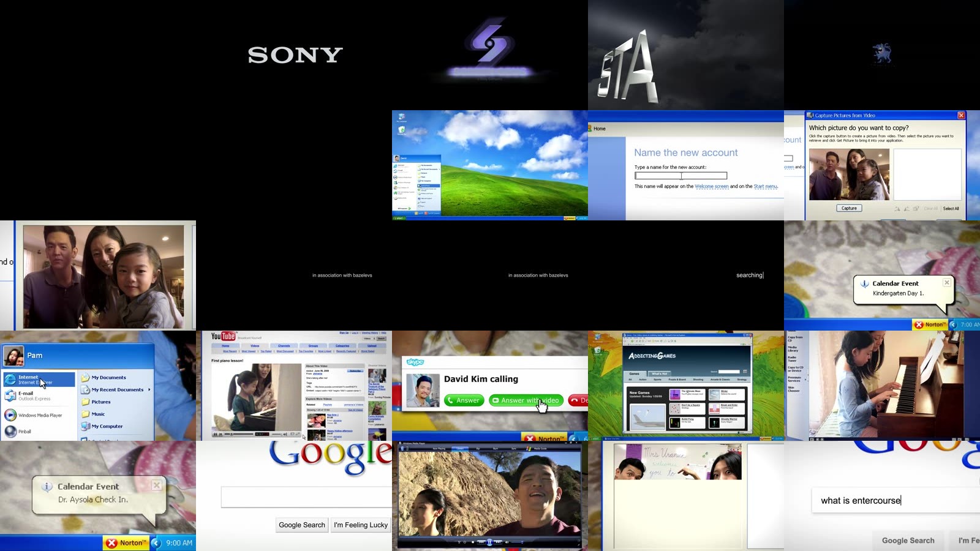Image resolution: width=980 pixels, height=551 pixels.
Task: Click Subscribe on the YouTube video page
Action: (355, 371)
